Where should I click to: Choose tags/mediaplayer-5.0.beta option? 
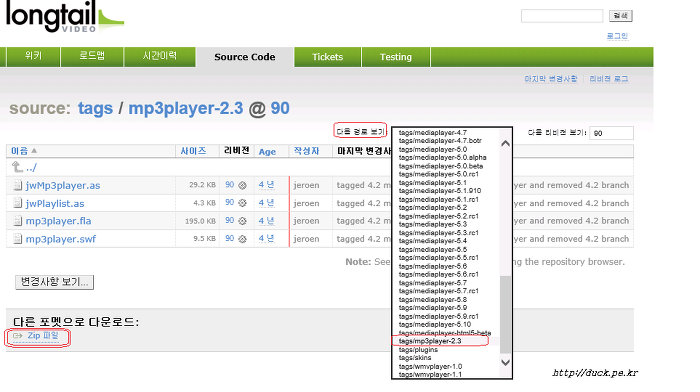point(441,166)
